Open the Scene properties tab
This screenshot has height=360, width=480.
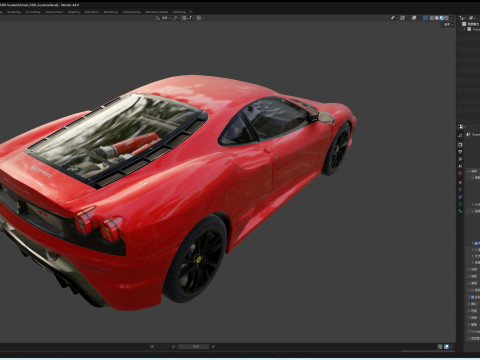coord(460,166)
